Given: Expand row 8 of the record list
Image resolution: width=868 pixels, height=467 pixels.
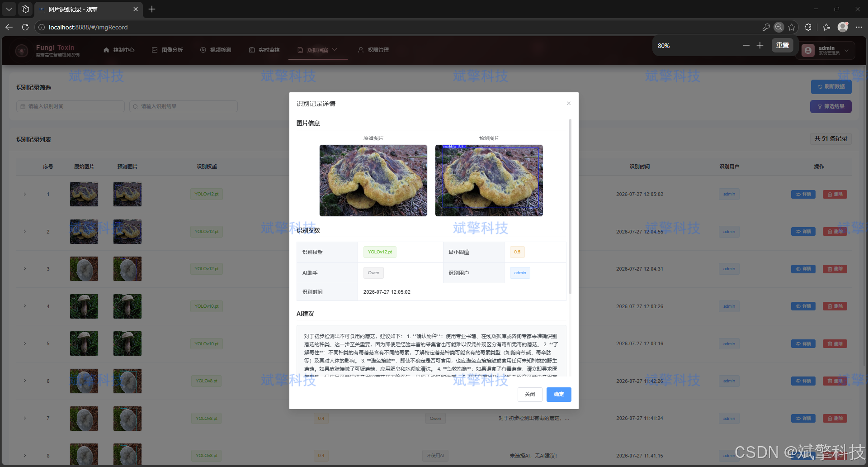Looking at the screenshot, I should click(25, 456).
